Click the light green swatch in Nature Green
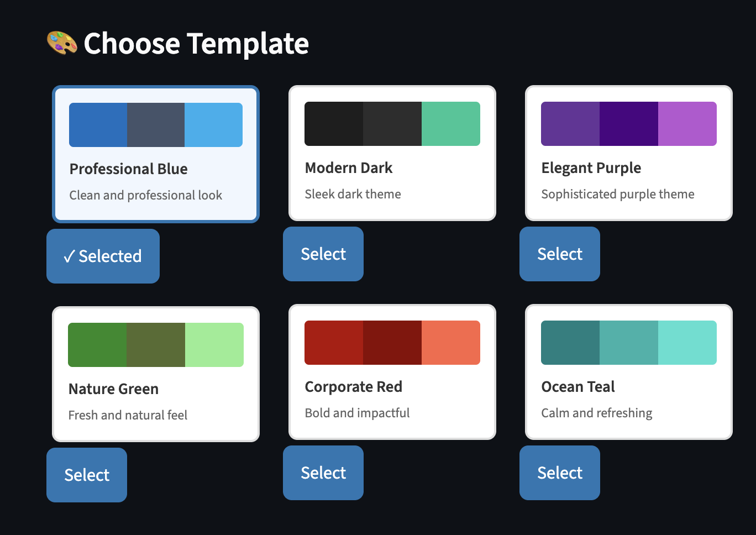Image resolution: width=756 pixels, height=535 pixels. click(x=214, y=344)
